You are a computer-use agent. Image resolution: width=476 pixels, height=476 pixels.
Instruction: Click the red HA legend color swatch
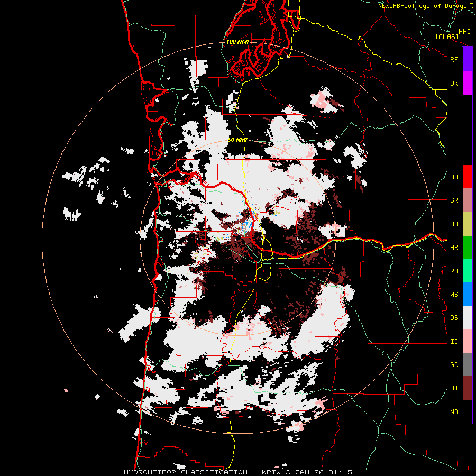pyautogui.click(x=467, y=177)
